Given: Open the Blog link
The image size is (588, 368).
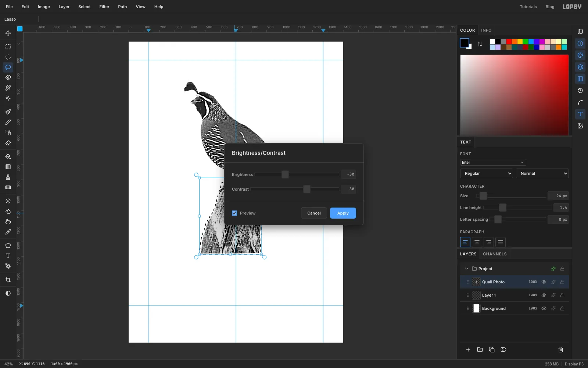Looking at the screenshot, I should [550, 7].
